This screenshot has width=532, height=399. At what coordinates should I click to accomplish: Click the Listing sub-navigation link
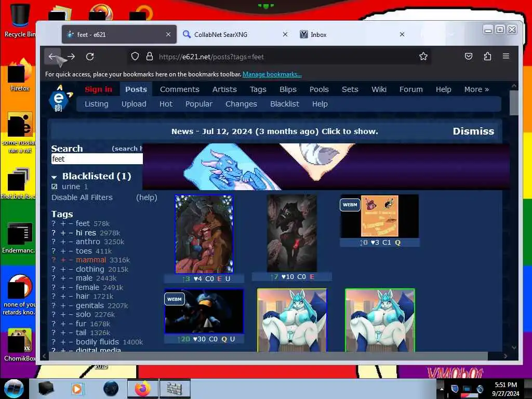pos(96,104)
